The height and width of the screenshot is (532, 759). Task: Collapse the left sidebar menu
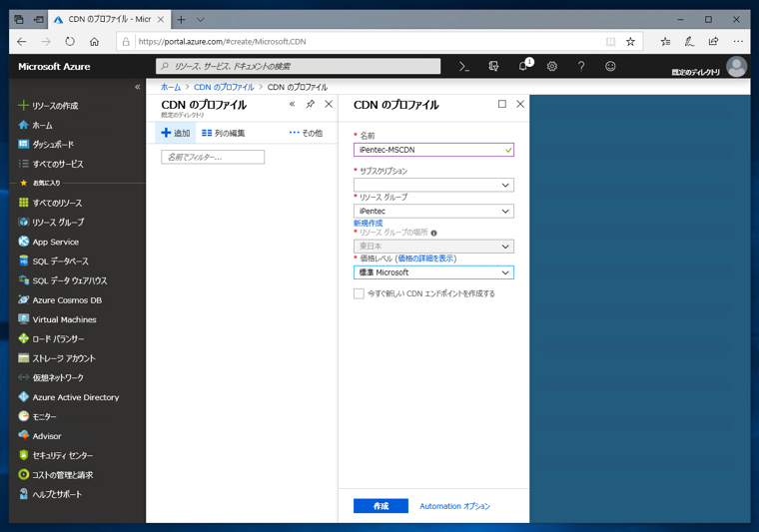138,87
